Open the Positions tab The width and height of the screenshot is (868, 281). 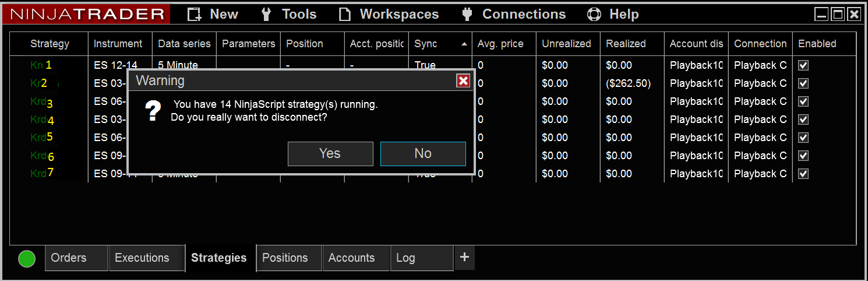coord(285,258)
